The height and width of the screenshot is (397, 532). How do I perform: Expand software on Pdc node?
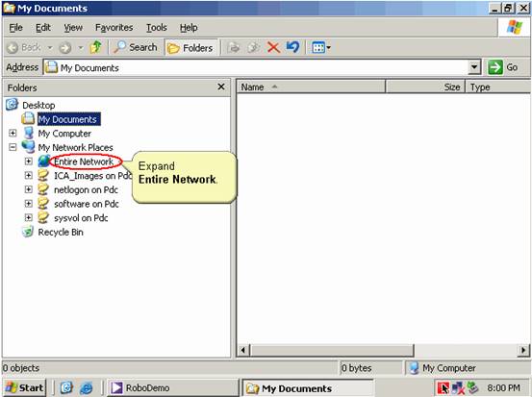[29, 204]
